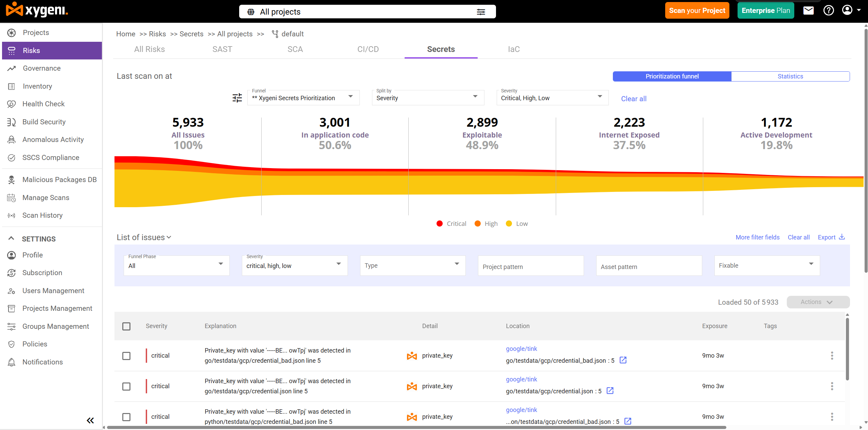Toggle the Critical red legend swatch

(x=439, y=223)
